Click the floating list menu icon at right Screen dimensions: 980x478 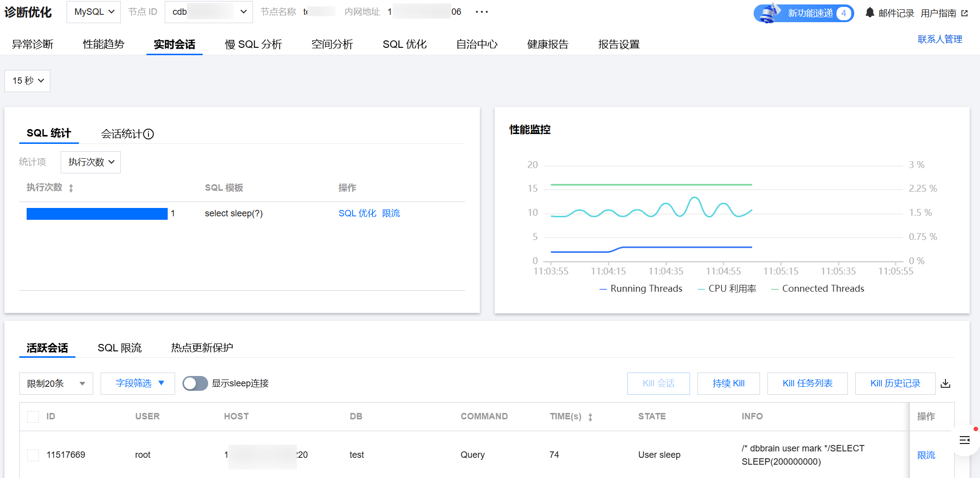[x=965, y=440]
